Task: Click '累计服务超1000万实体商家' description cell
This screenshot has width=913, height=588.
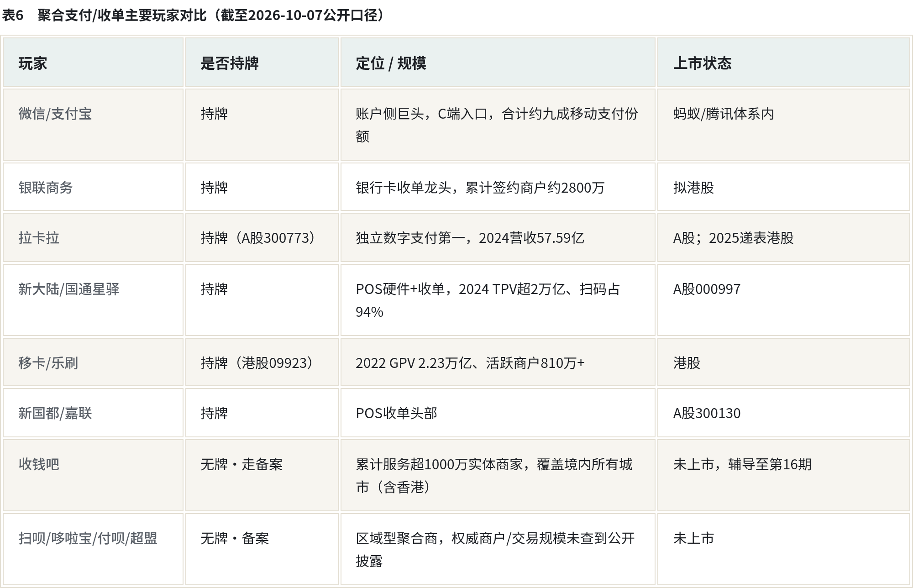Action: 498,475
